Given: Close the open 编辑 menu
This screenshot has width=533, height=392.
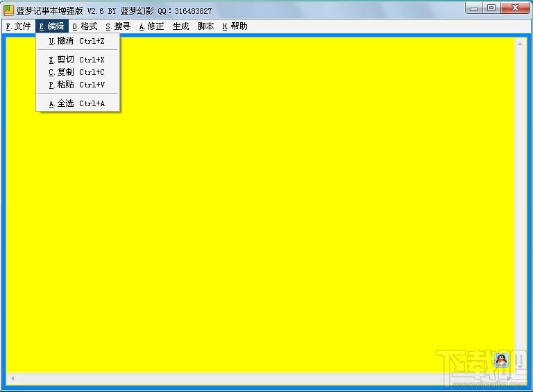Looking at the screenshot, I should click(51, 26).
